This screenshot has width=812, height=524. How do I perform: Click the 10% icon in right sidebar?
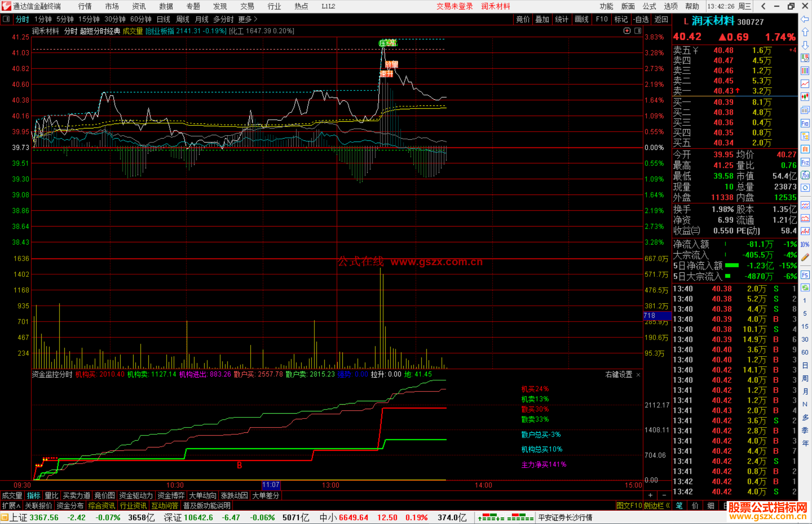[x=805, y=245]
